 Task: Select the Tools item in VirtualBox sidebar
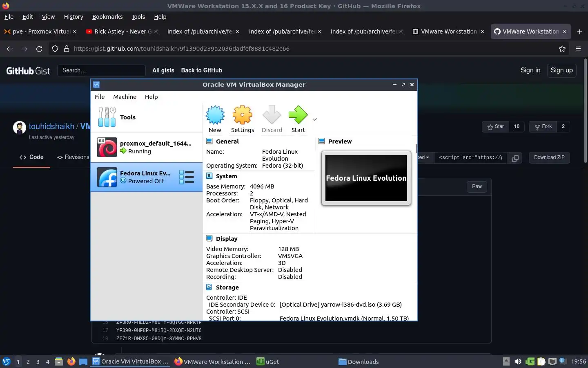coord(147,117)
